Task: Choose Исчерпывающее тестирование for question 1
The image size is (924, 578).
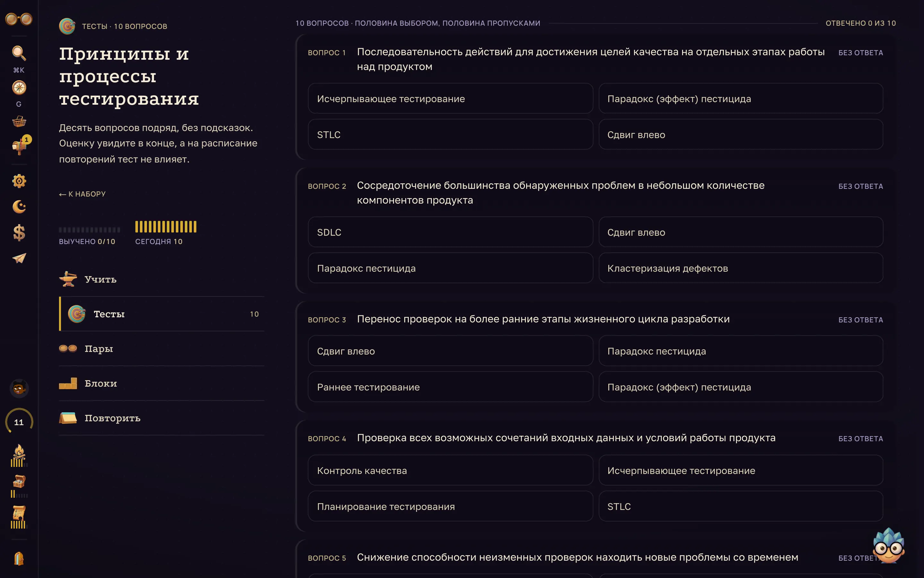Action: [450, 99]
